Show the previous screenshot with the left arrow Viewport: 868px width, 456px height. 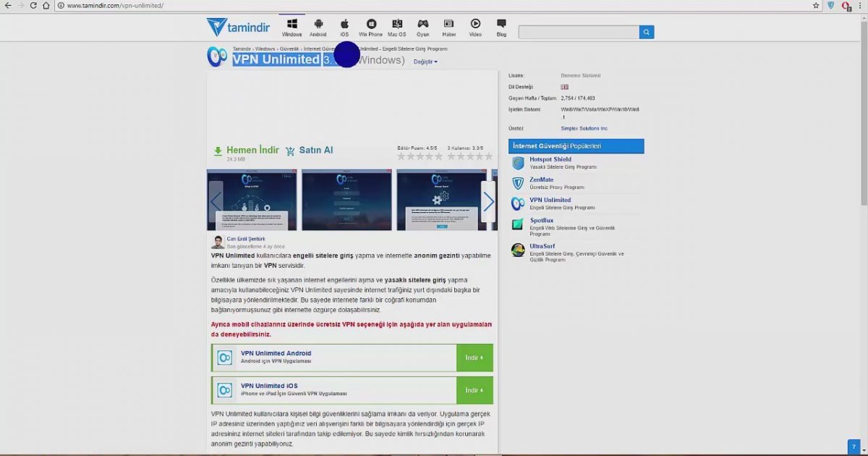coord(216,200)
